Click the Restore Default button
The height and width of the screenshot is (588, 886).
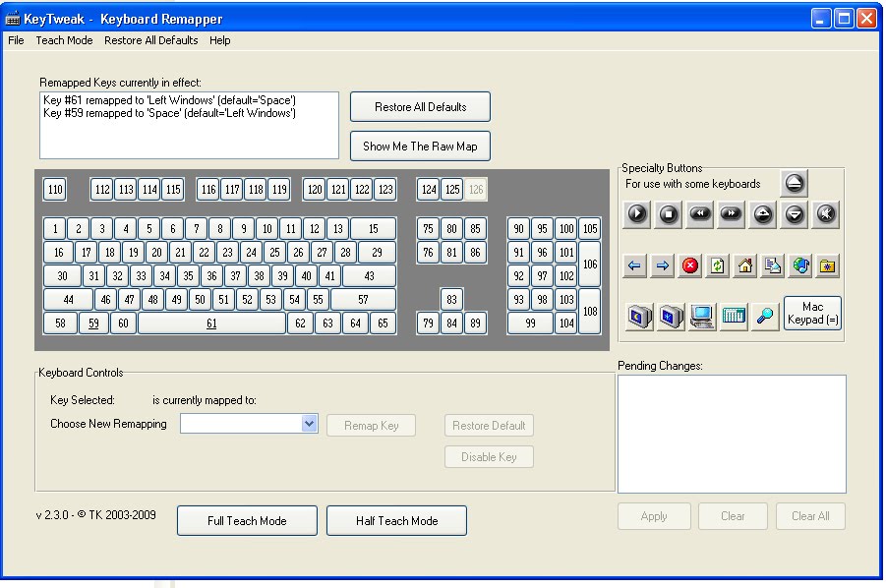489,426
